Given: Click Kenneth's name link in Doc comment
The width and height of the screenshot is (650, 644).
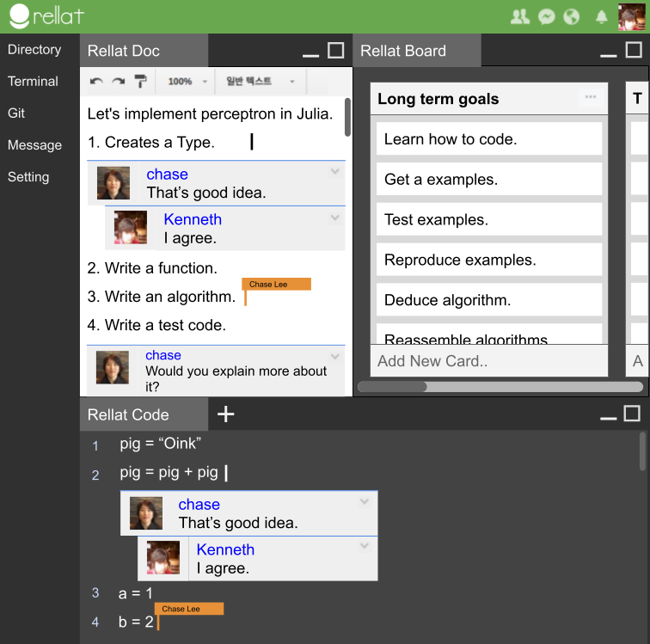Looking at the screenshot, I should tap(193, 219).
